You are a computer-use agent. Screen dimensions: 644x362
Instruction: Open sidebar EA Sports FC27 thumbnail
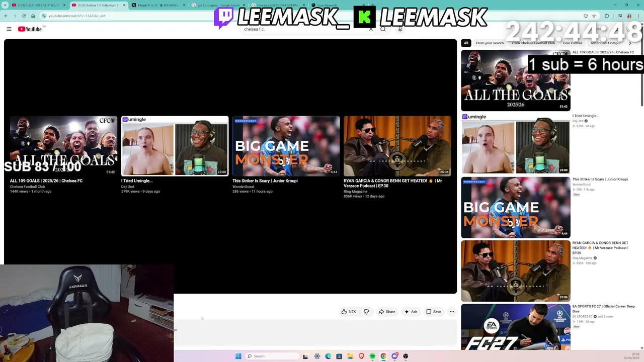[516, 327]
